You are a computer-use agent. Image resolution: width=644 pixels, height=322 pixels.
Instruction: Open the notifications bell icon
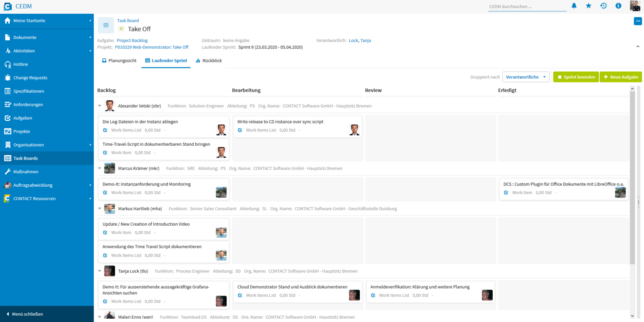coord(574,6)
